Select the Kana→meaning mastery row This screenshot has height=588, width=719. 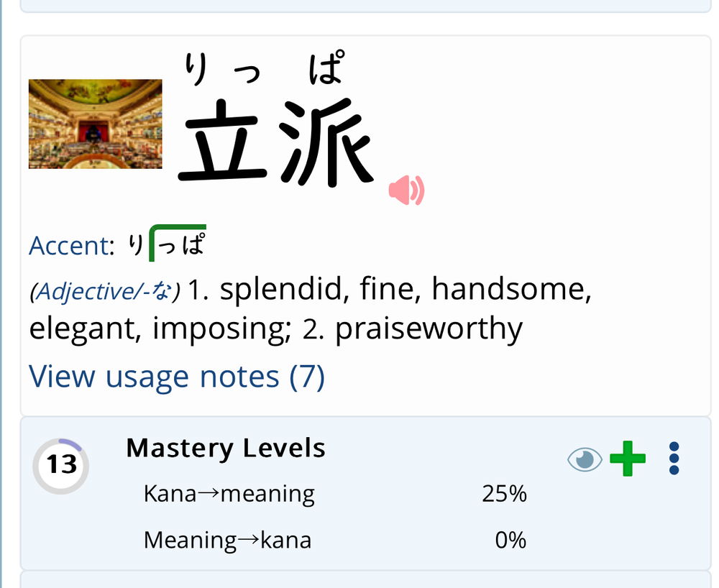tap(335, 494)
